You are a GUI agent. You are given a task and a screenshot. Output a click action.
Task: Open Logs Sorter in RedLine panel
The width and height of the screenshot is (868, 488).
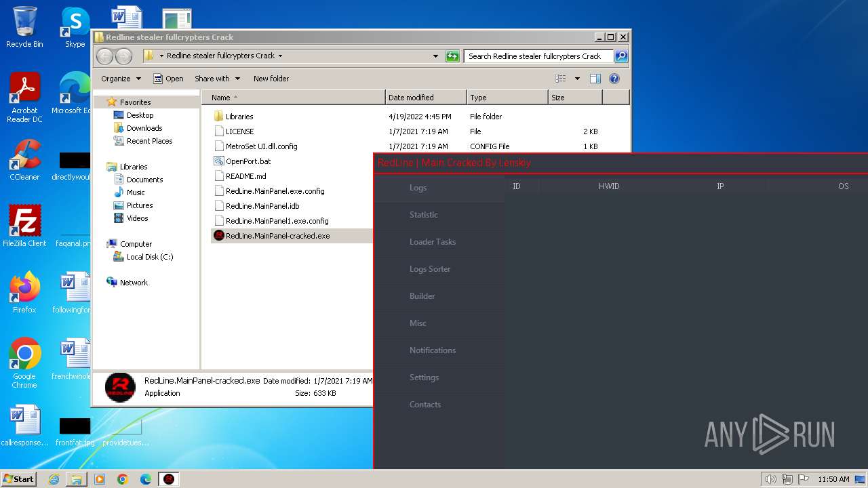click(429, 269)
